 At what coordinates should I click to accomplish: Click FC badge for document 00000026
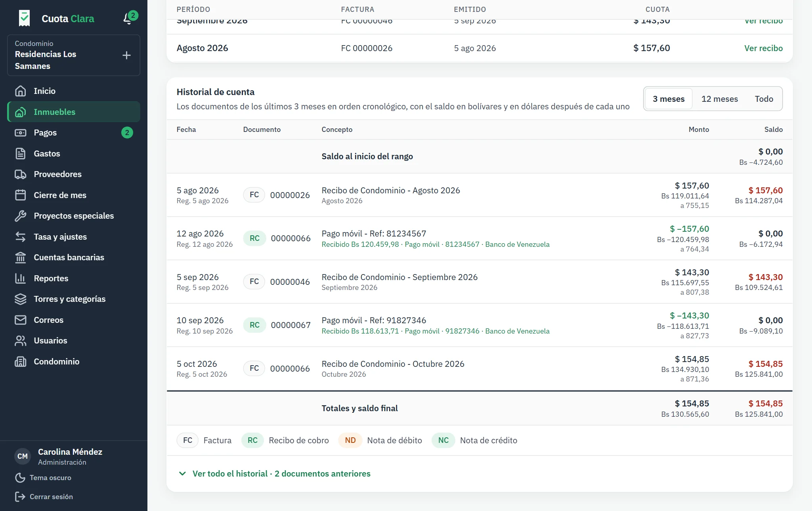[254, 195]
